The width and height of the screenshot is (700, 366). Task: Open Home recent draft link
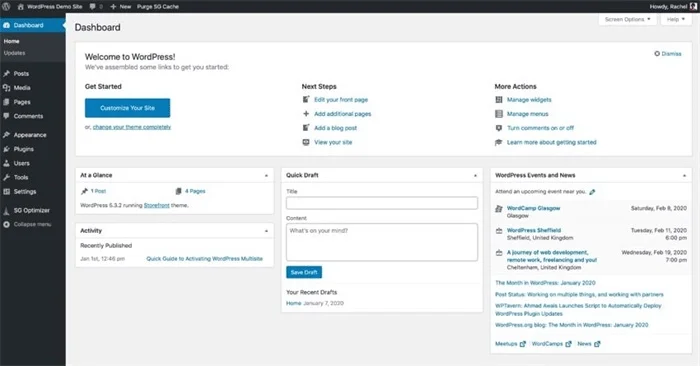point(293,304)
